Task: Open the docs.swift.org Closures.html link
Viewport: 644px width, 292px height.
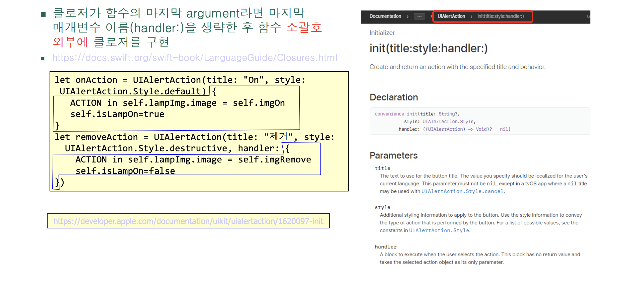Action: click(x=195, y=58)
